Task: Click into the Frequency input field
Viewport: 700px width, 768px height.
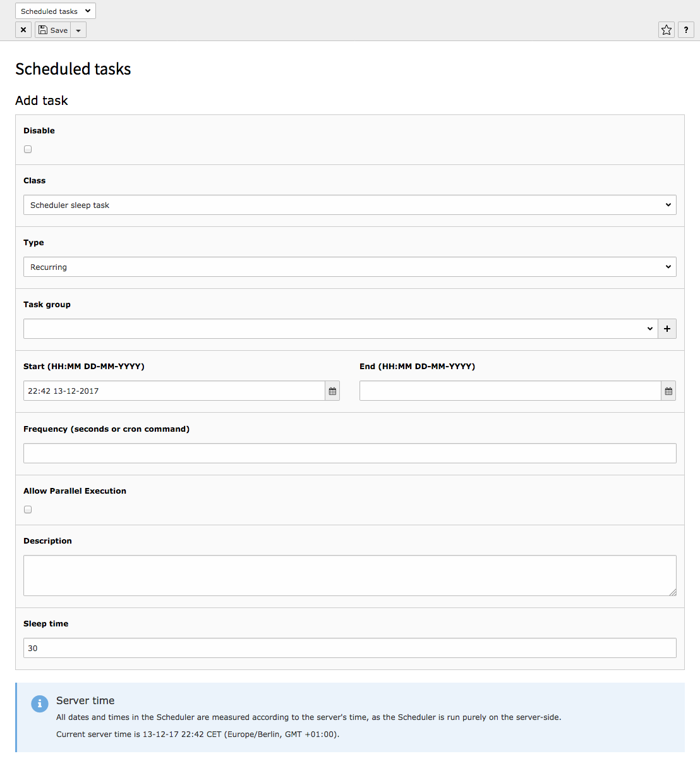Action: click(349, 453)
